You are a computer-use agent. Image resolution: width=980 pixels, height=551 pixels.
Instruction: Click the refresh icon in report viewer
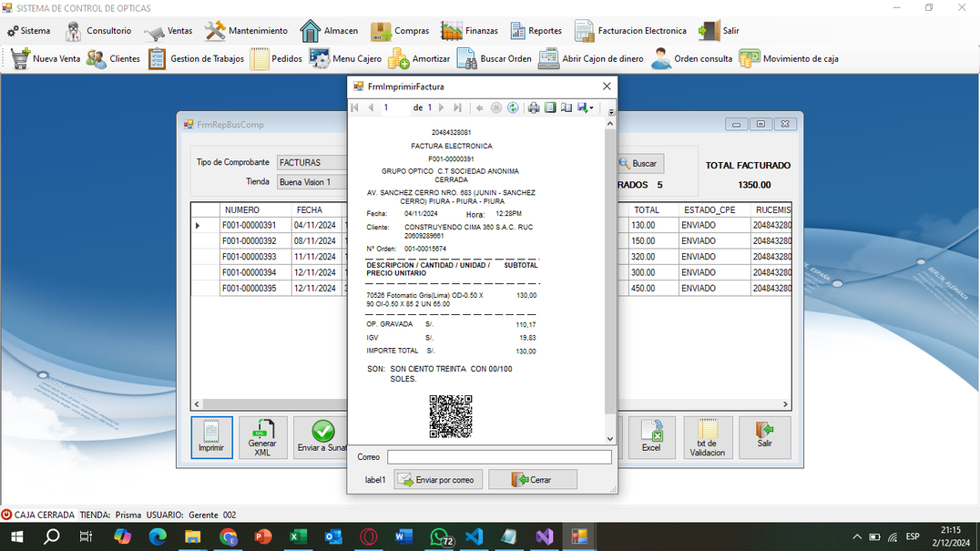513,107
